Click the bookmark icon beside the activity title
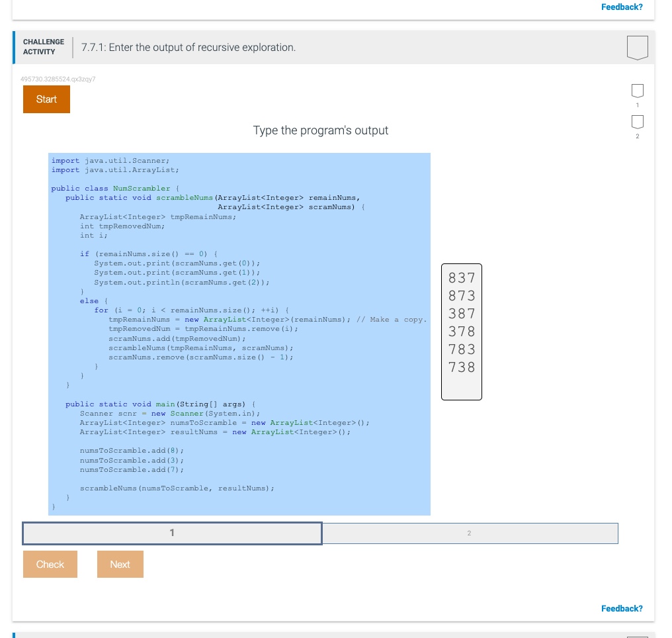Image resolution: width=672 pixels, height=638 pixels. click(636, 46)
